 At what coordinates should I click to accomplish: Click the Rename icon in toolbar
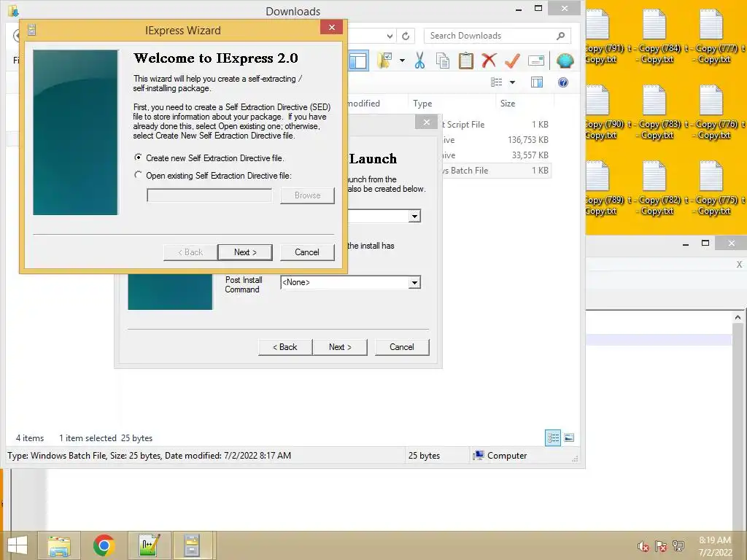point(536,61)
